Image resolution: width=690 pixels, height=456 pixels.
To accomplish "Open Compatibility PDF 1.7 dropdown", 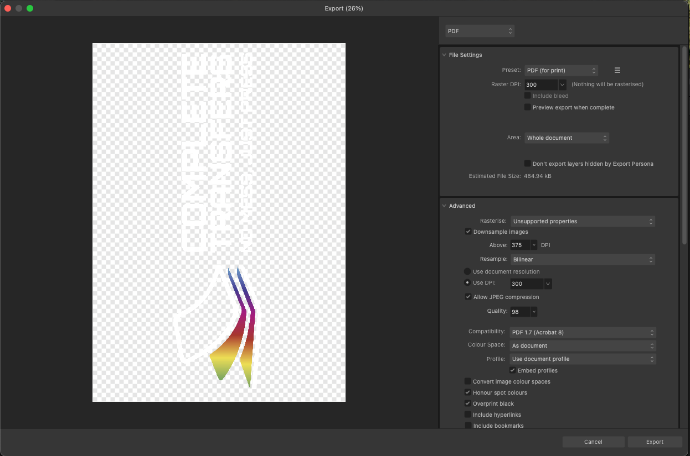I will click(x=583, y=332).
